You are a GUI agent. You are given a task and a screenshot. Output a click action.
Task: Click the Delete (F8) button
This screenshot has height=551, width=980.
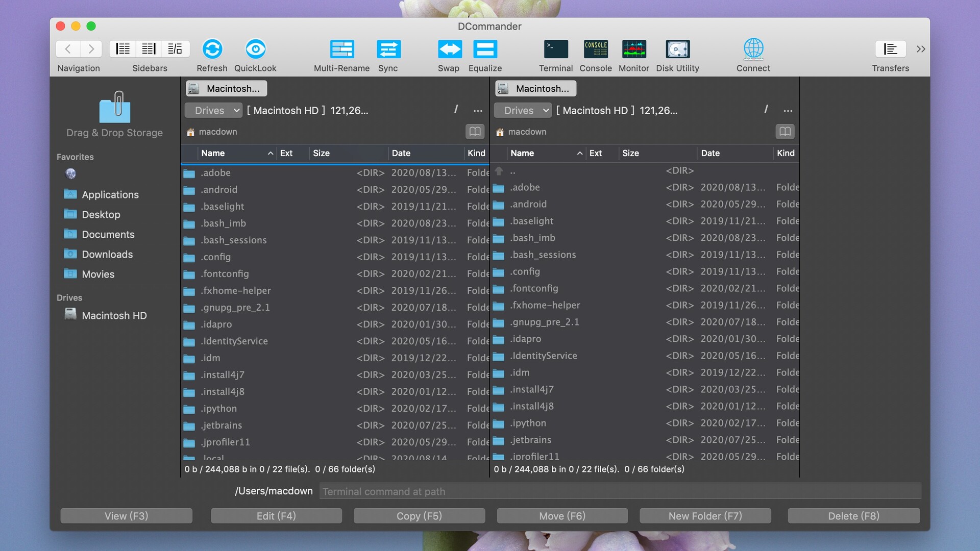click(x=853, y=516)
